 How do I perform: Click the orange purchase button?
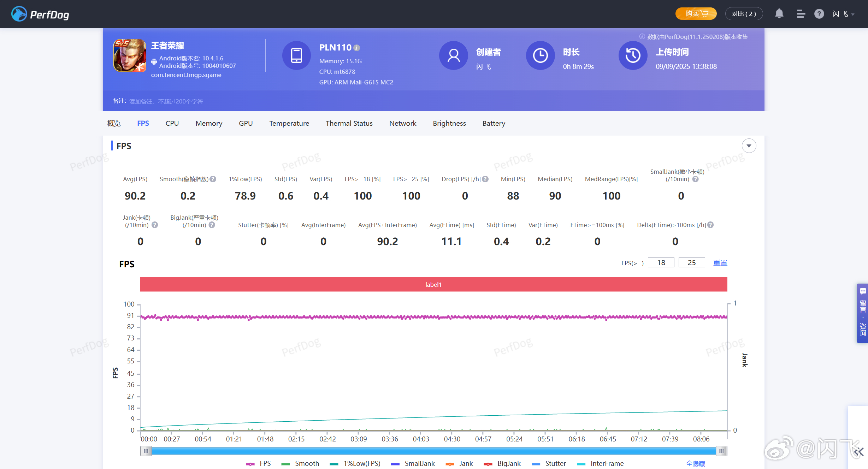[696, 13]
